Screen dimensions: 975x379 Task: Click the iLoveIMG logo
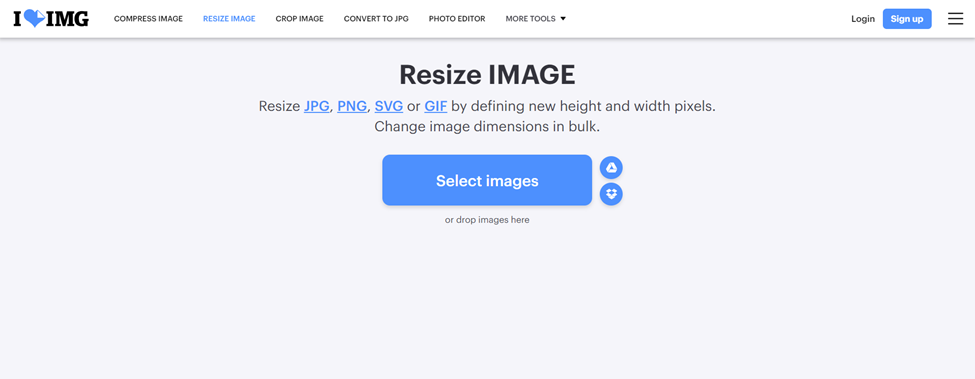(51, 19)
